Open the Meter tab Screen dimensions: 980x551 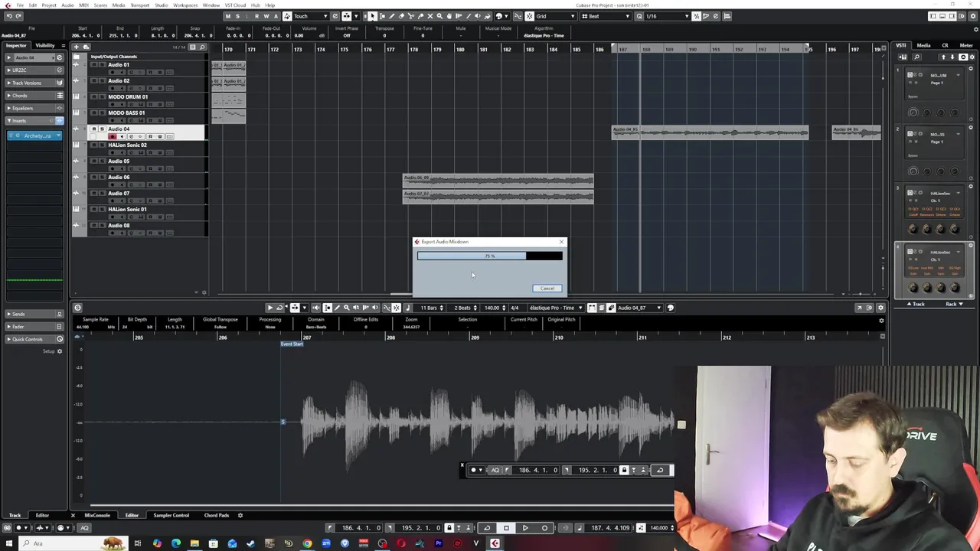(x=966, y=45)
